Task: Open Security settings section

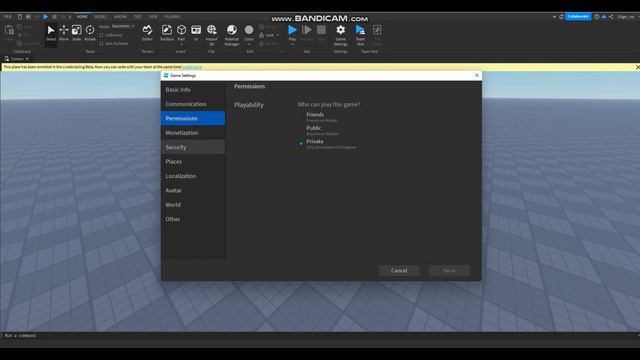Action: pyautogui.click(x=193, y=147)
